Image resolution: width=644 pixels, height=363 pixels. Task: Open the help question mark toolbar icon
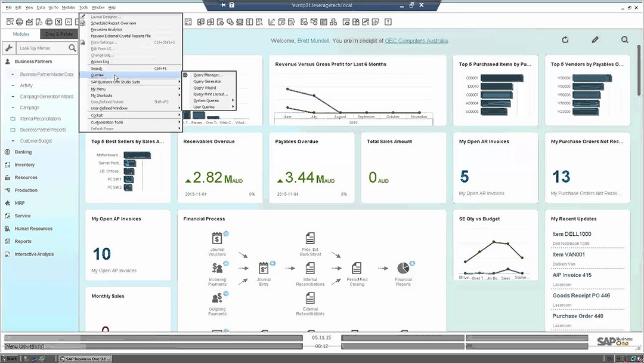(x=388, y=22)
